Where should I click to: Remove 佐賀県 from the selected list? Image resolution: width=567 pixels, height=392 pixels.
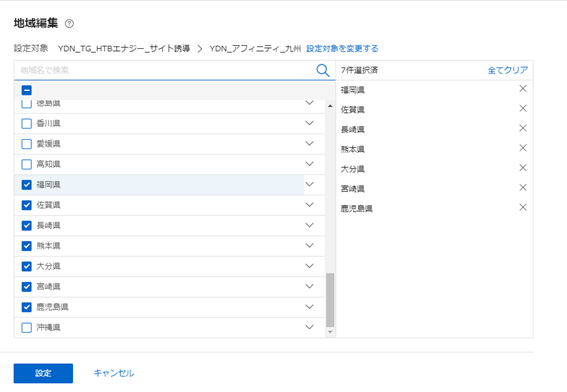pyautogui.click(x=523, y=108)
